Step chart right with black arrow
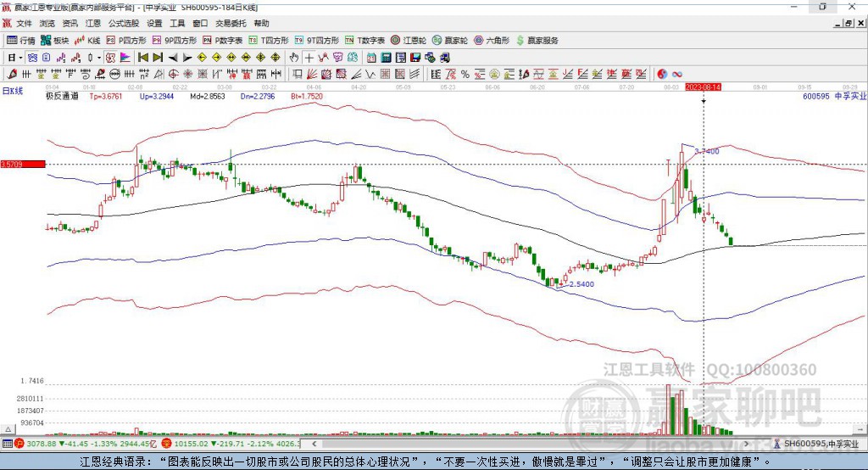Viewport: 868px width, 470px height. point(187,58)
